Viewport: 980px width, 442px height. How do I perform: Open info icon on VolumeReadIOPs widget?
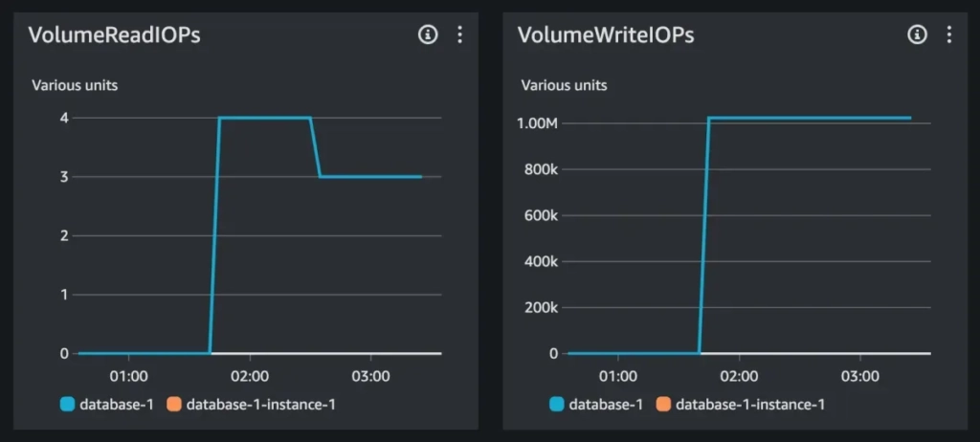[428, 35]
